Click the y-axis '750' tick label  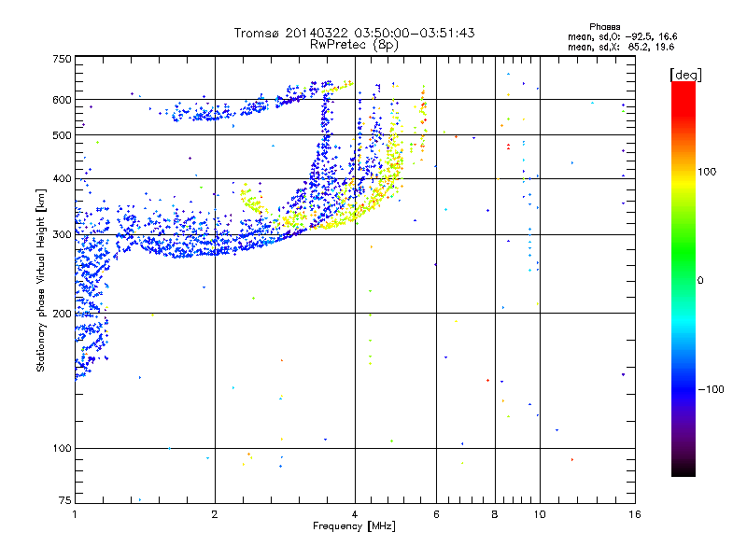click(x=63, y=59)
